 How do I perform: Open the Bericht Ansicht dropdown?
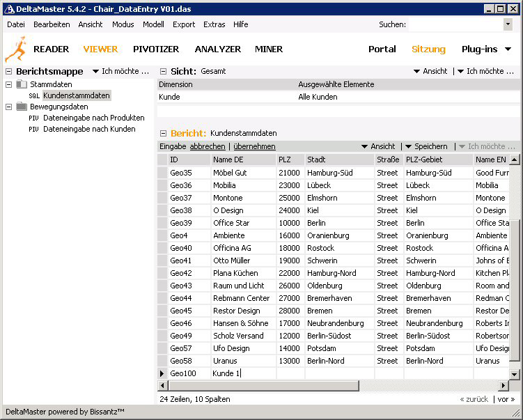point(378,146)
